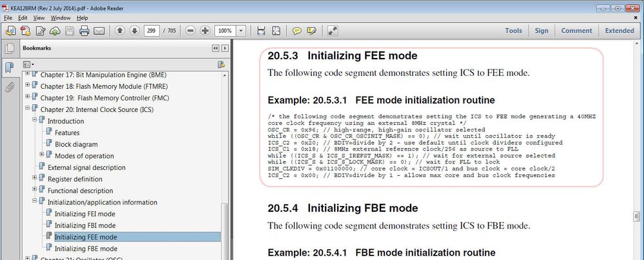This screenshot has height=260, width=644.
Task: Click the heading "20.5.4 Initializing FBE mode"
Action: (x=342, y=208)
